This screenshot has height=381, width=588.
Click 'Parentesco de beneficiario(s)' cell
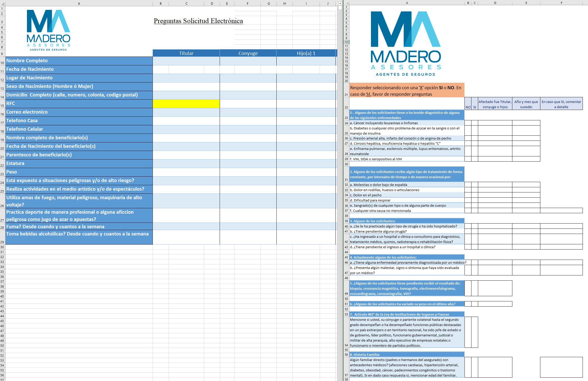pos(79,155)
